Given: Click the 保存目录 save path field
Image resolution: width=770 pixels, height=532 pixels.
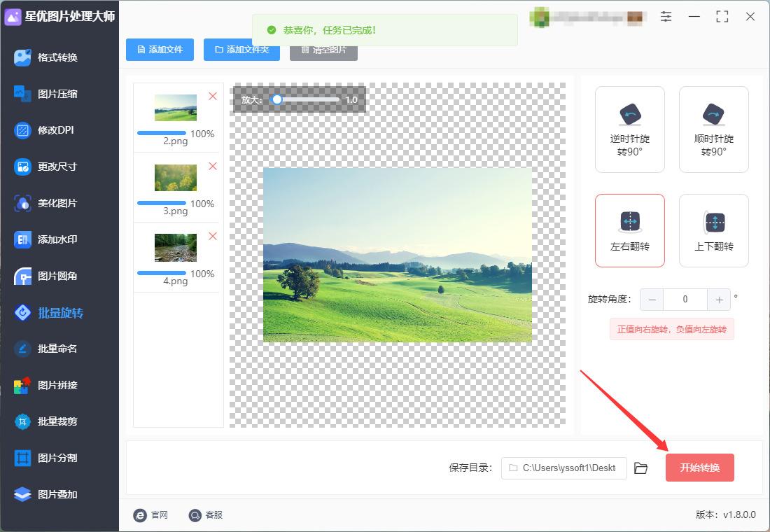Looking at the screenshot, I should point(563,468).
